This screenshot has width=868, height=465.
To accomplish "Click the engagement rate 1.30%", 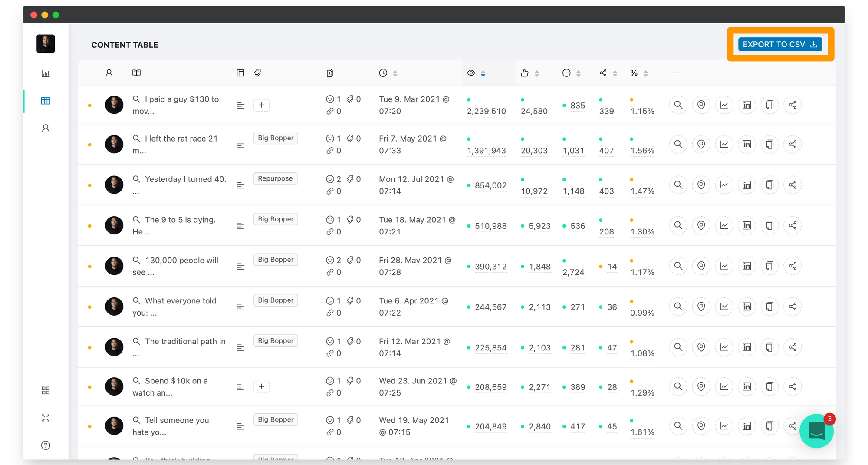I will [x=642, y=232].
